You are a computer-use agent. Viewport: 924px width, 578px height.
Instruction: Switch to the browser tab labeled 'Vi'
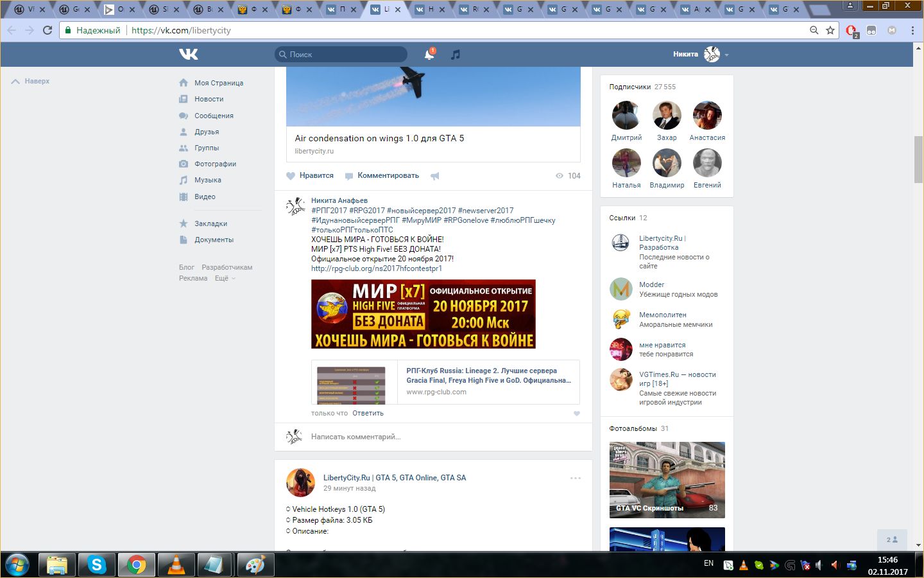click(x=31, y=10)
